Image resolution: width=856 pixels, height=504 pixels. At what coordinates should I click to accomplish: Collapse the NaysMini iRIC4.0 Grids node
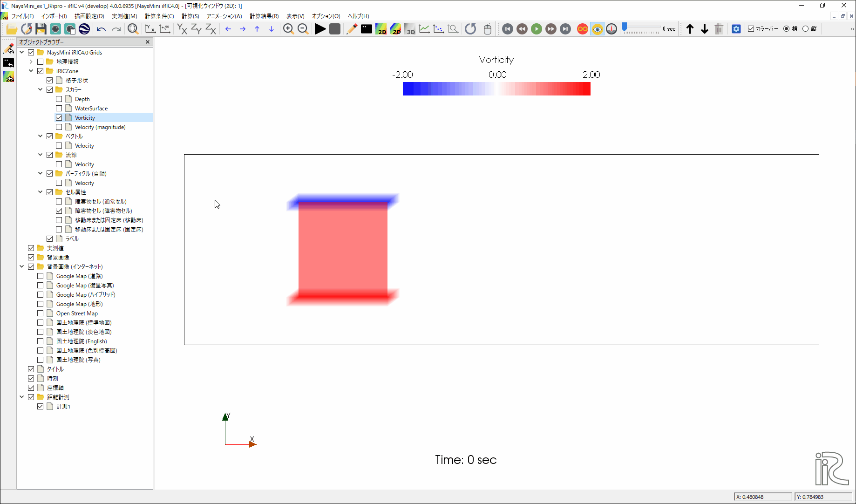pos(22,52)
